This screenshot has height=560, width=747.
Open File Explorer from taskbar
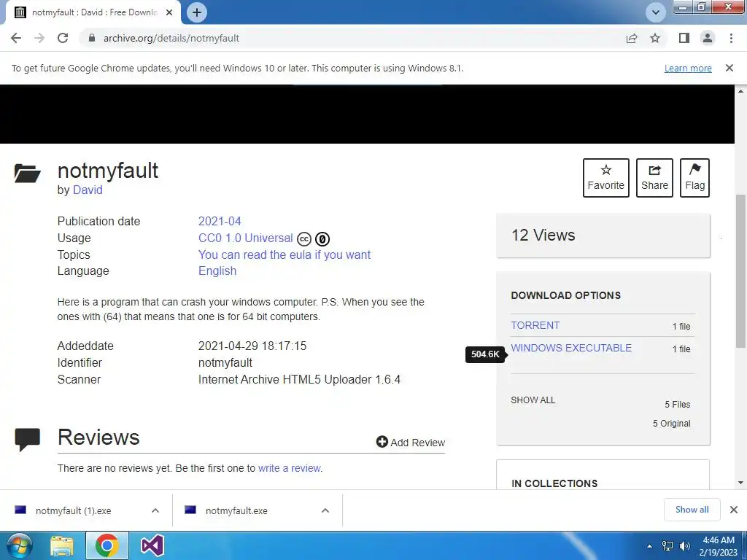pos(62,546)
